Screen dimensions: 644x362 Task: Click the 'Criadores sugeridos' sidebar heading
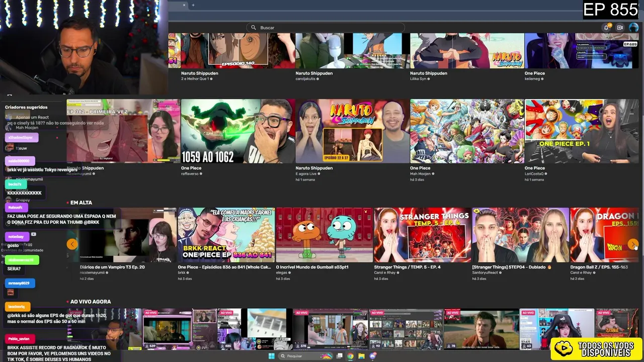[x=26, y=107]
